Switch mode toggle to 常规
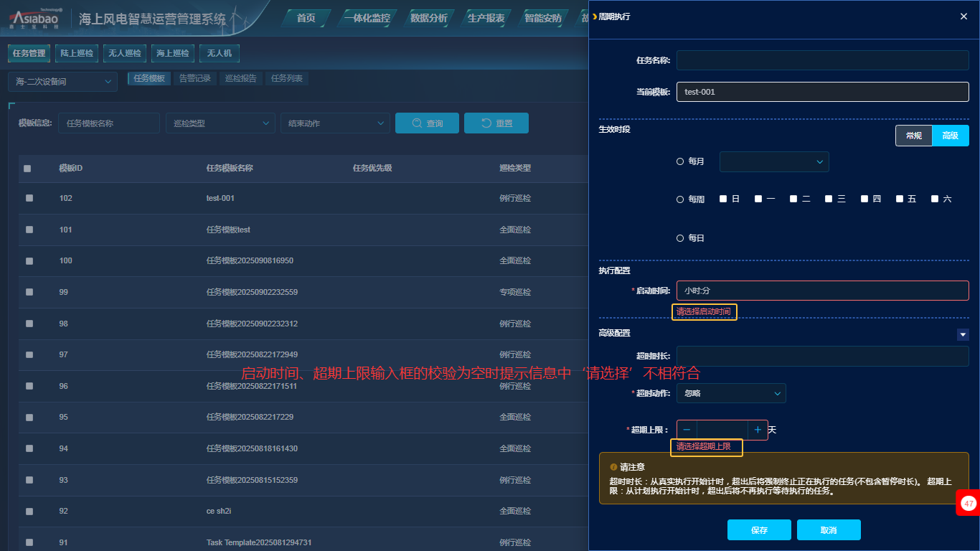 913,136
